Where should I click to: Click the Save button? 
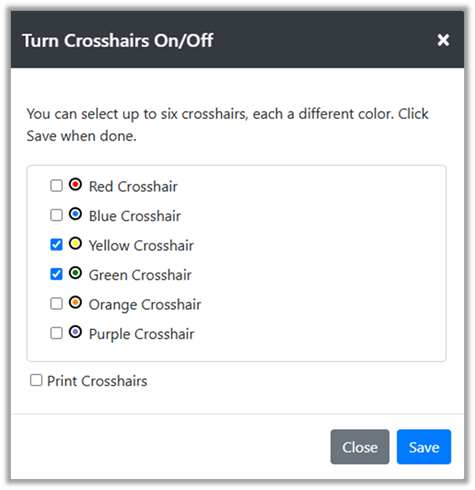424,447
